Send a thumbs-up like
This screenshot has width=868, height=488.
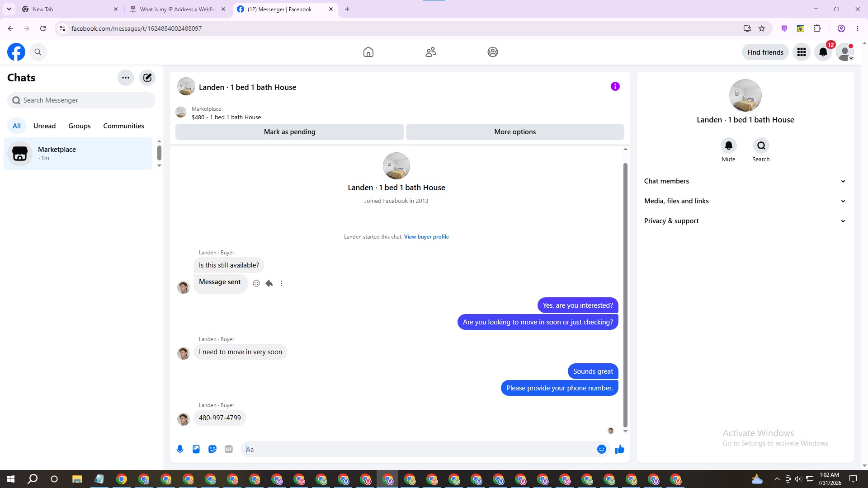pos(620,449)
